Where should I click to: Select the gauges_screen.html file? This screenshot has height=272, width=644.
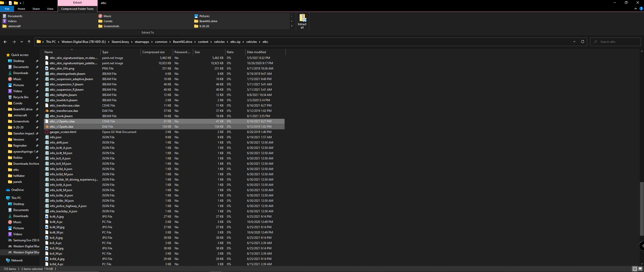[63, 132]
